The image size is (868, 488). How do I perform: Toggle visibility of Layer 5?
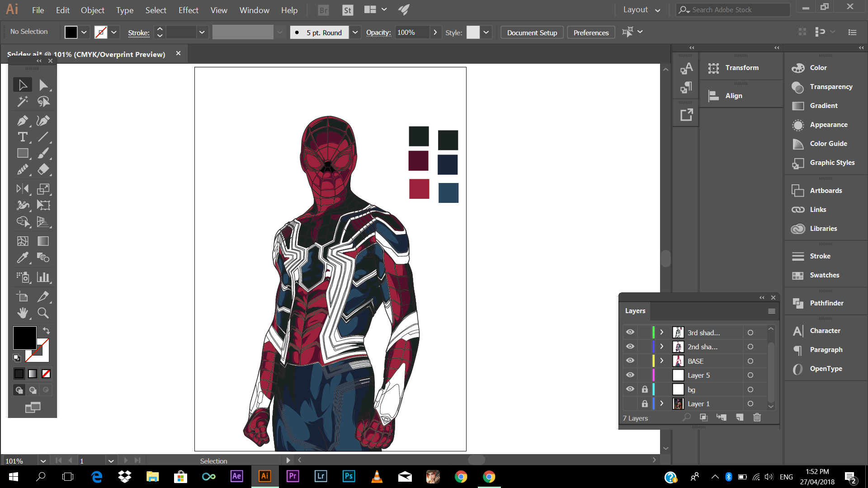pos(630,375)
